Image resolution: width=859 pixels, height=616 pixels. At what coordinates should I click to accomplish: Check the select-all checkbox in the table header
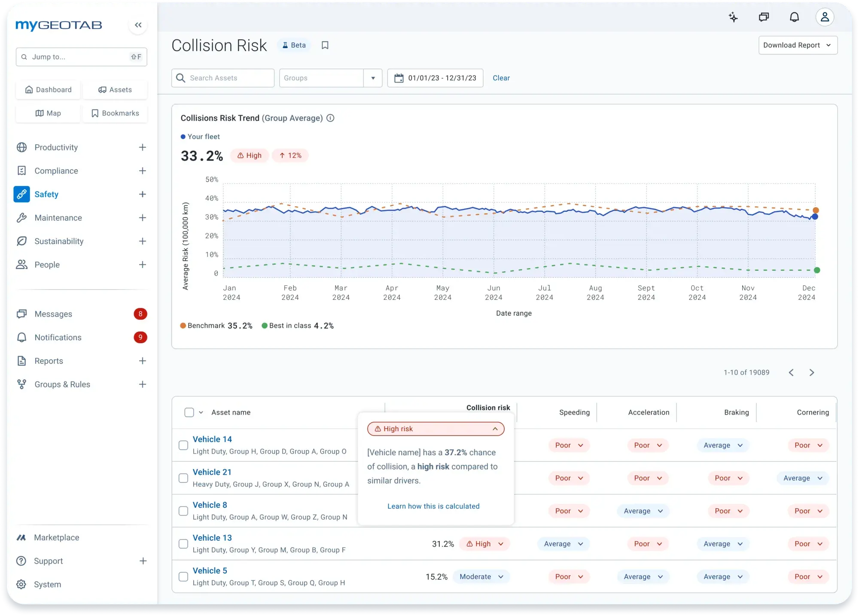click(190, 412)
